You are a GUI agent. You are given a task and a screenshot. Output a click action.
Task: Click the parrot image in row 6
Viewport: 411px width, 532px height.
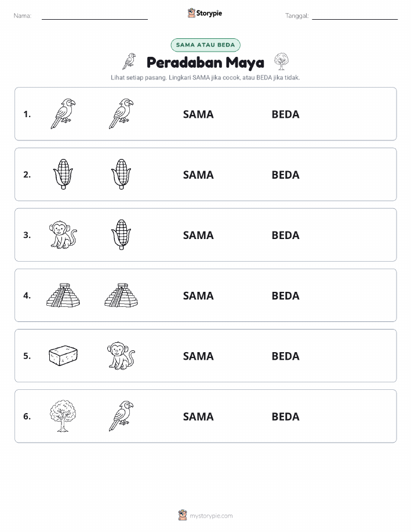121,416
